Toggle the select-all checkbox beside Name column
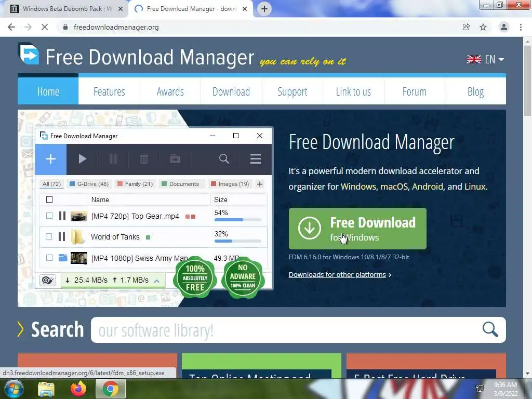 49,199
